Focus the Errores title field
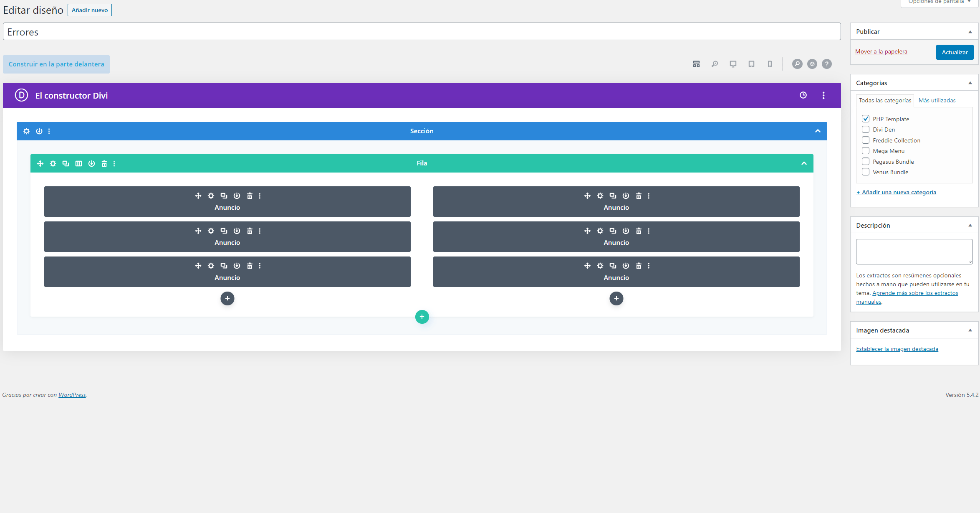Screen dimensions: 980x513 [x=422, y=32]
